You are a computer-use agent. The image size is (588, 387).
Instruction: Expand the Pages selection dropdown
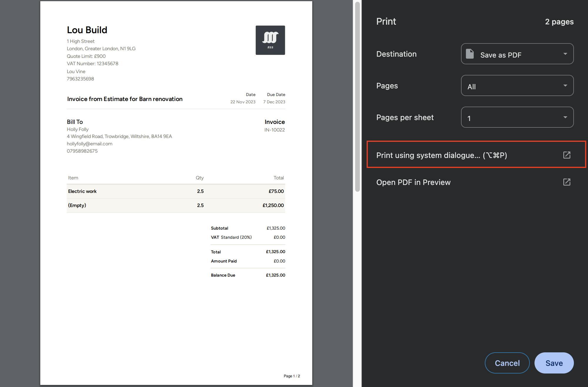click(x=517, y=86)
